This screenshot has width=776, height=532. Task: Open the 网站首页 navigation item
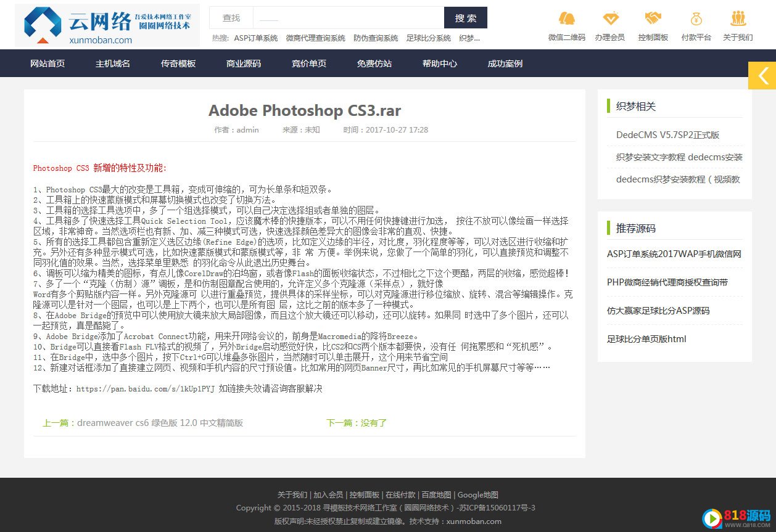pyautogui.click(x=47, y=63)
